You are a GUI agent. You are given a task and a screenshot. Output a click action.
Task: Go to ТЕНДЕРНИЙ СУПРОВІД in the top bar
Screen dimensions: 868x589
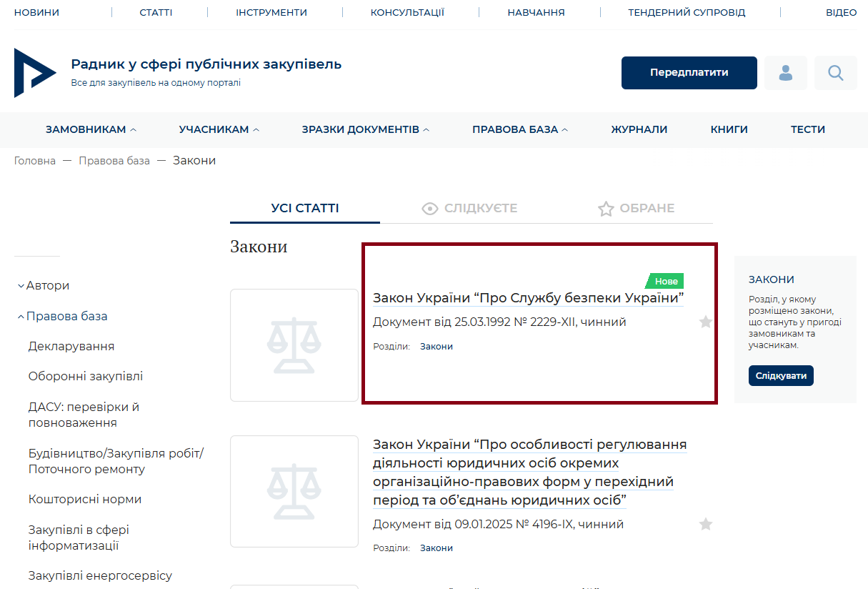click(687, 12)
